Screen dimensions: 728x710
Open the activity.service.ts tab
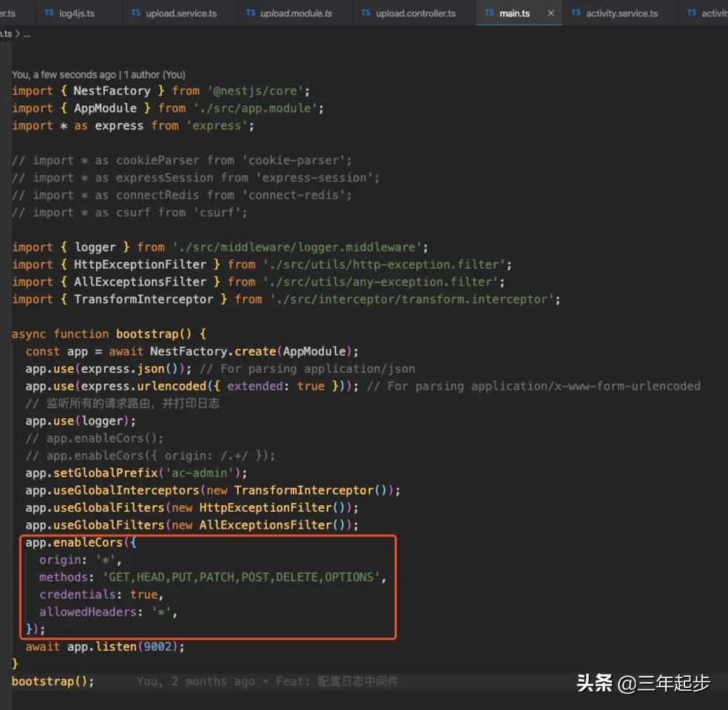coord(621,13)
